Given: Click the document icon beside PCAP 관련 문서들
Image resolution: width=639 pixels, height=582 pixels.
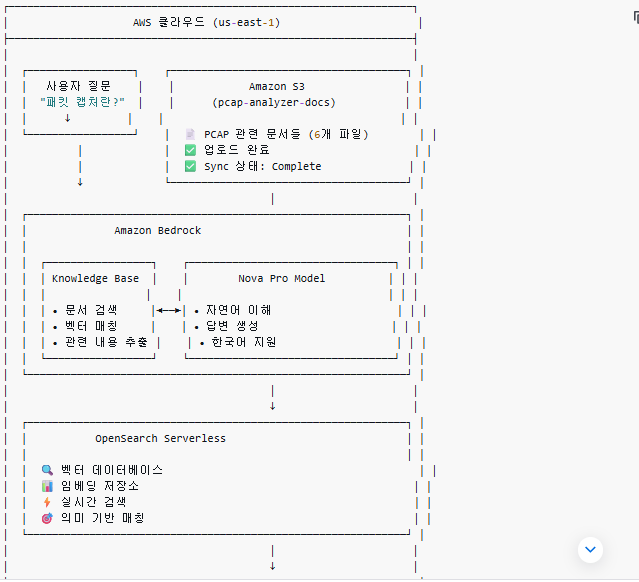Looking at the screenshot, I should [x=190, y=134].
